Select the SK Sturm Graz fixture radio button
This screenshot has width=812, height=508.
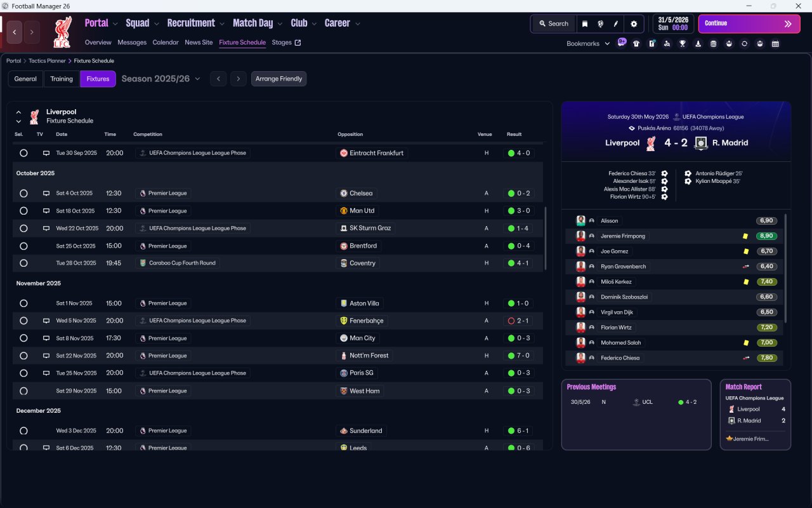(23, 228)
